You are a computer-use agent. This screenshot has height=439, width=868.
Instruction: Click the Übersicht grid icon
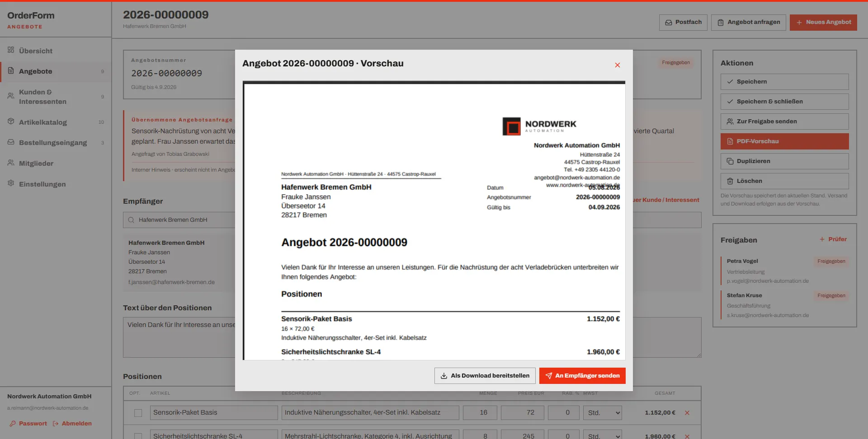[x=11, y=50]
